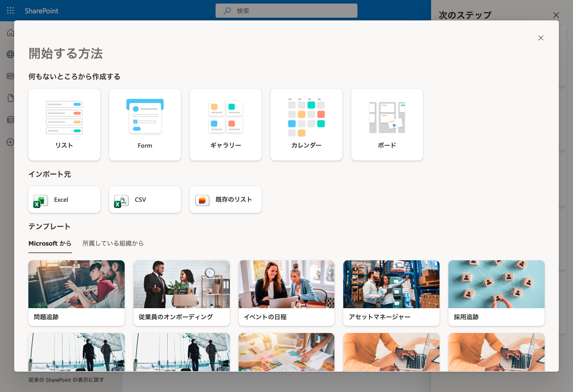Click the create plus icon in left rail
The height and width of the screenshot is (392, 573).
10,142
